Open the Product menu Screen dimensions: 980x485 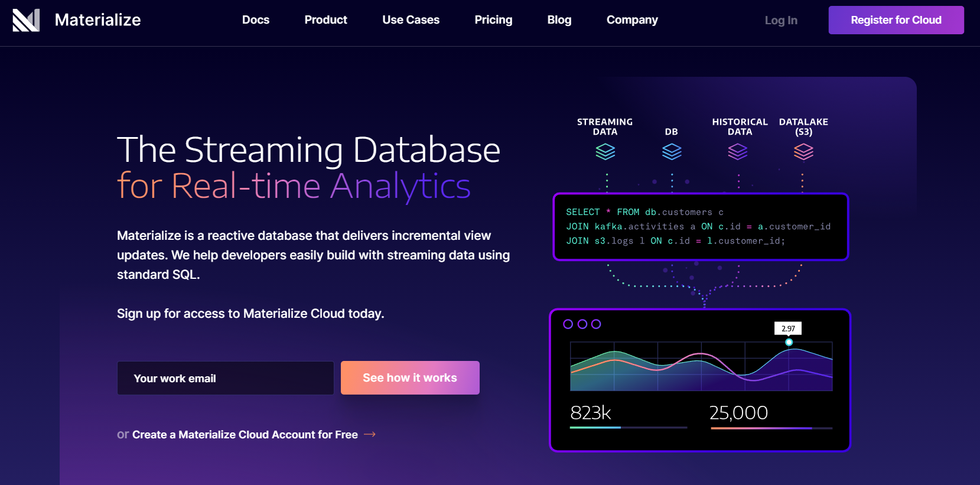tap(326, 20)
